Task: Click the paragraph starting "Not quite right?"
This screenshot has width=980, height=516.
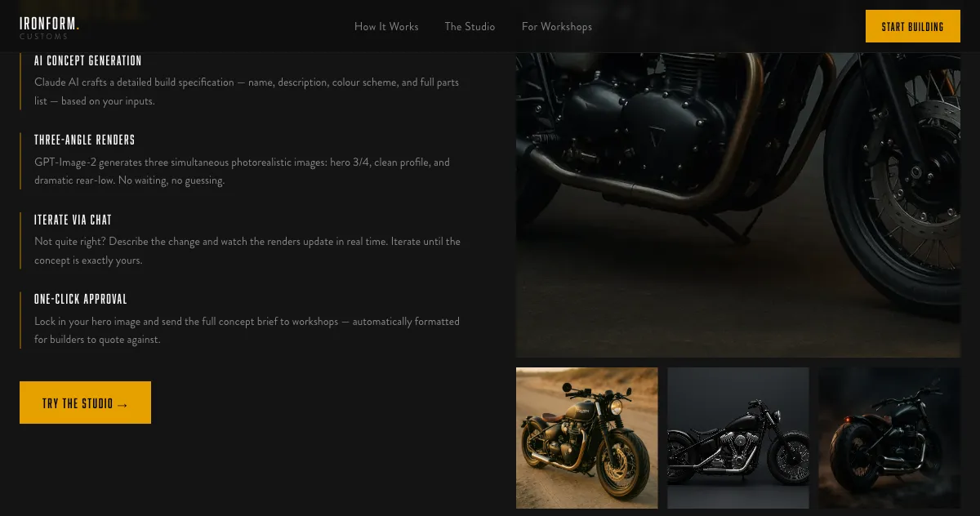Action: [x=247, y=251]
